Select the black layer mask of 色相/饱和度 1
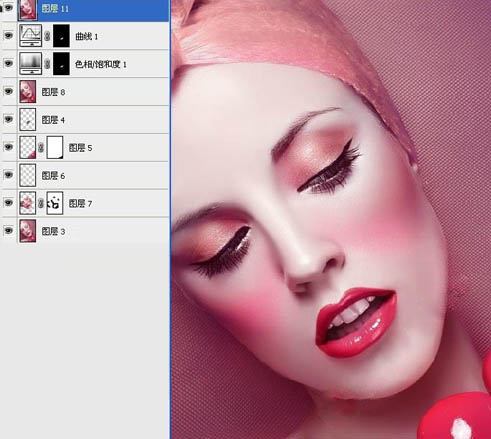Viewport: 491px width, 439px height. tap(61, 63)
